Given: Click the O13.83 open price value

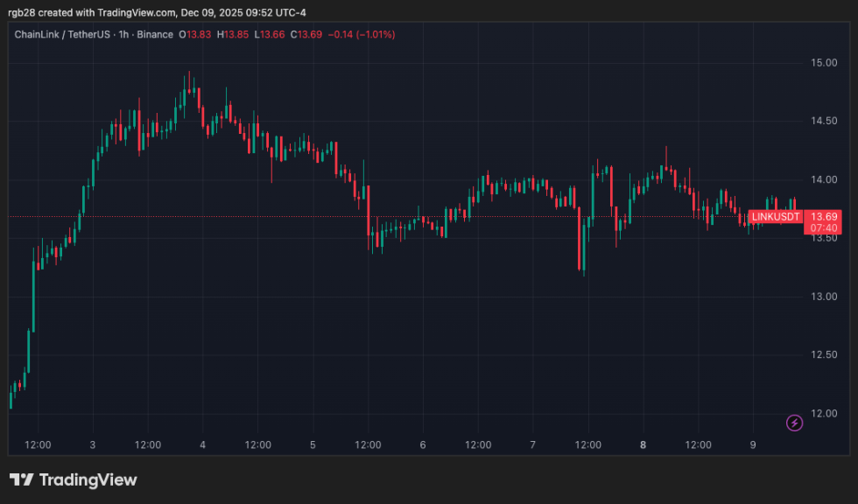Looking at the screenshot, I should [x=194, y=34].
